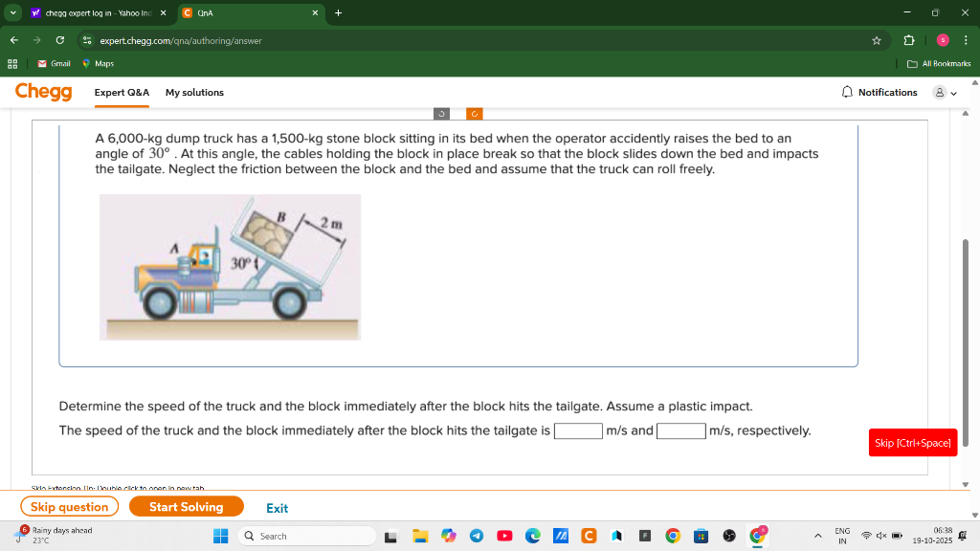Open the Chrome profile avatar
This screenshot has height=551, width=980.
[943, 40]
